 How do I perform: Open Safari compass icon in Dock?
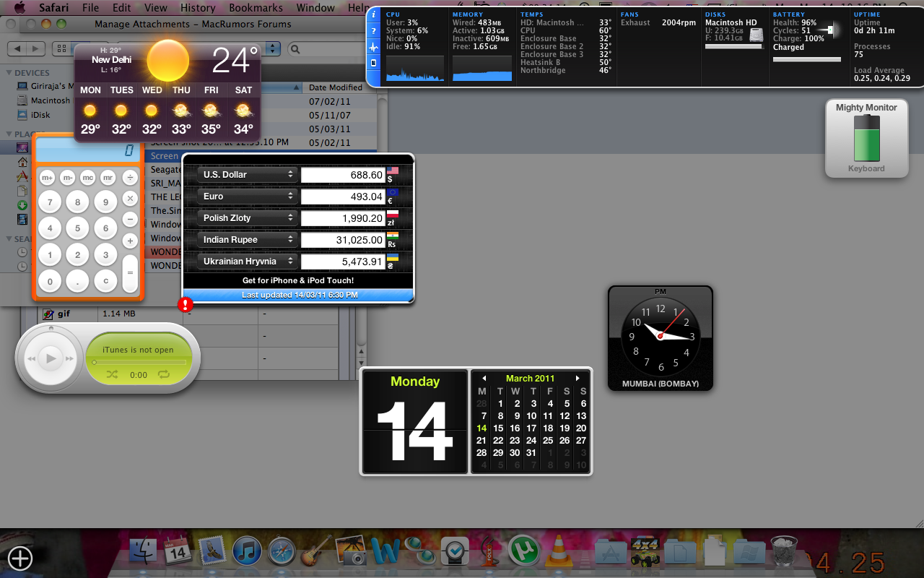point(281,551)
